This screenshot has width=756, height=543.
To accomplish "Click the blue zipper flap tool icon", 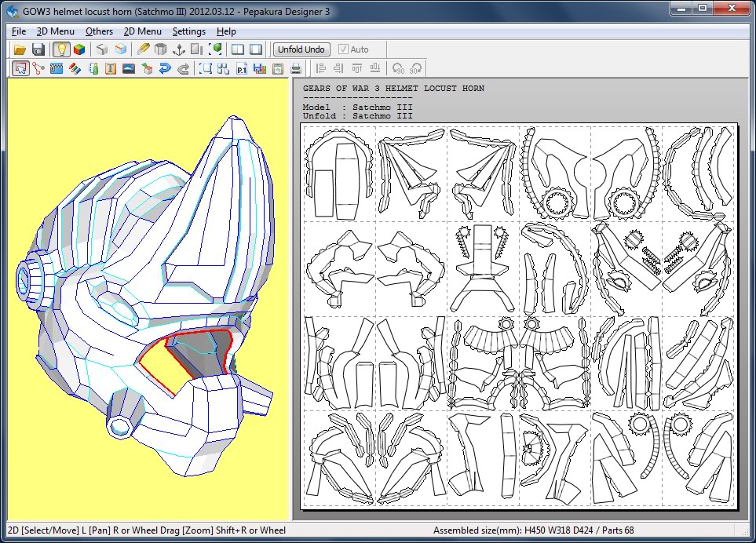I will pyautogui.click(x=57, y=68).
